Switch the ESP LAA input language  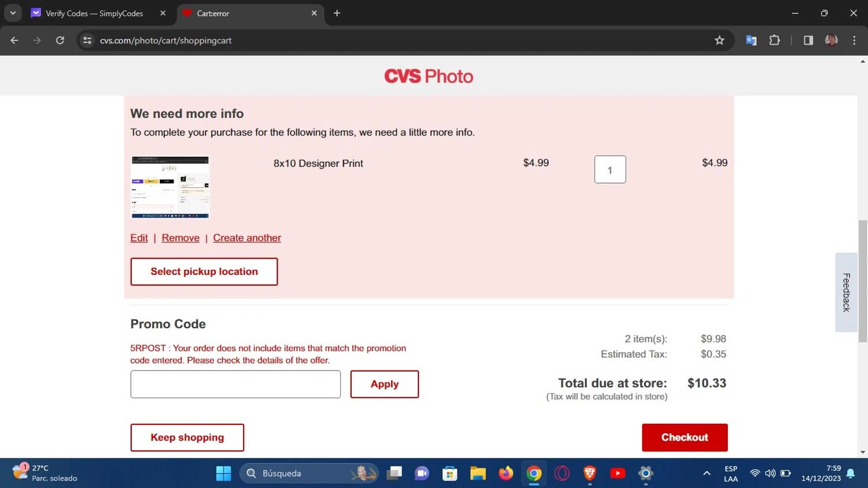coord(731,474)
